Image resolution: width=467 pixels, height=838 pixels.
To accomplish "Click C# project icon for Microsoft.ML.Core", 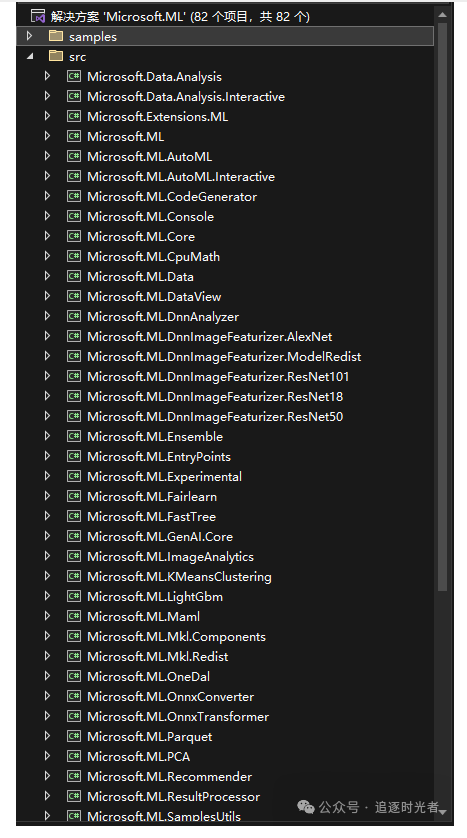I will point(74,237).
